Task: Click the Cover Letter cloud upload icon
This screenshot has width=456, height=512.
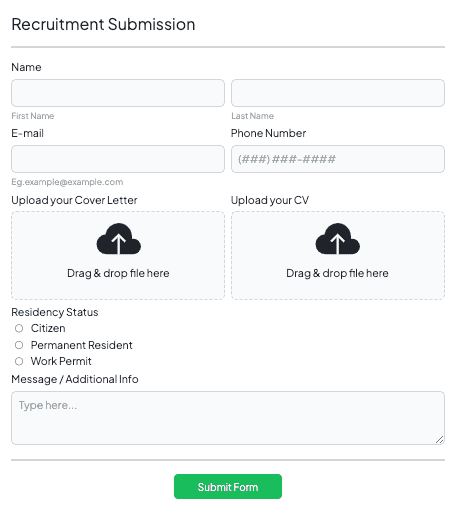Action: [x=118, y=239]
